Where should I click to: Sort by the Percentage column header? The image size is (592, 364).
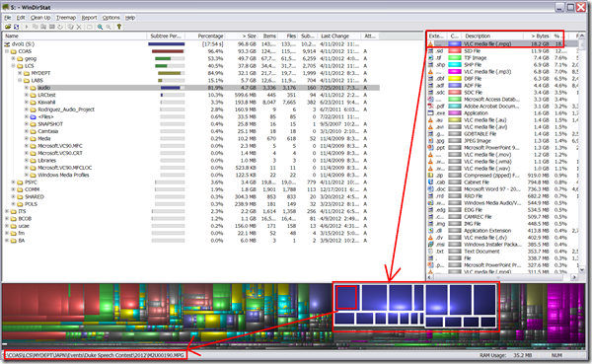pos(206,36)
